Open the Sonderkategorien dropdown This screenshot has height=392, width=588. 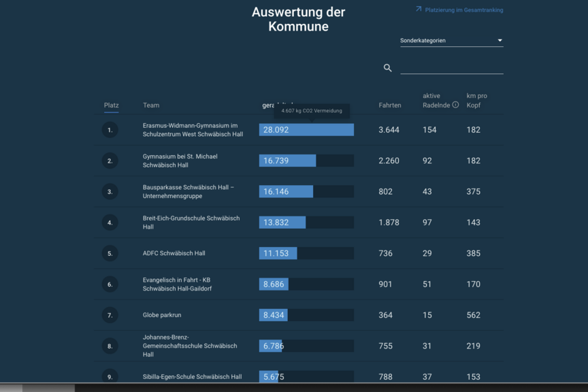(451, 41)
